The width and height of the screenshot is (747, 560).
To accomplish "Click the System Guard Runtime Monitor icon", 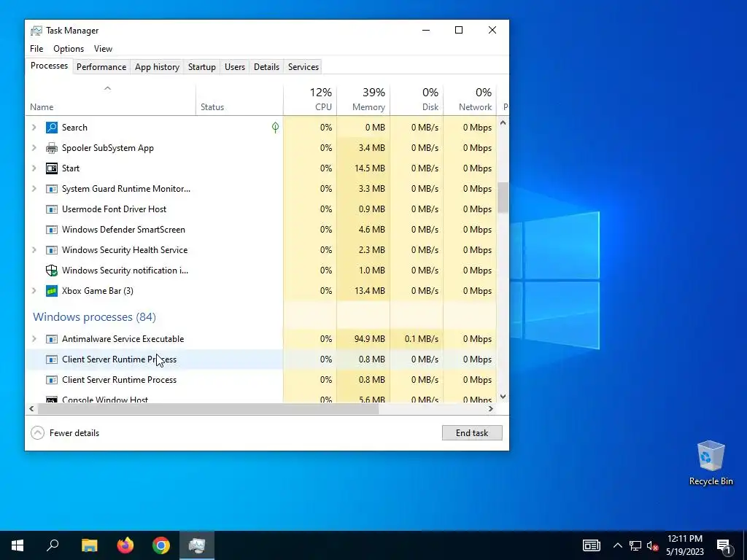I will coord(52,189).
